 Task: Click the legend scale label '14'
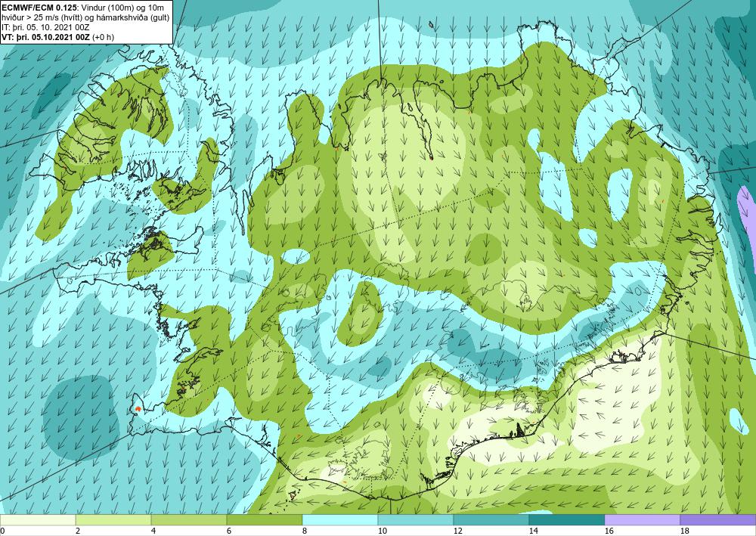(533, 531)
